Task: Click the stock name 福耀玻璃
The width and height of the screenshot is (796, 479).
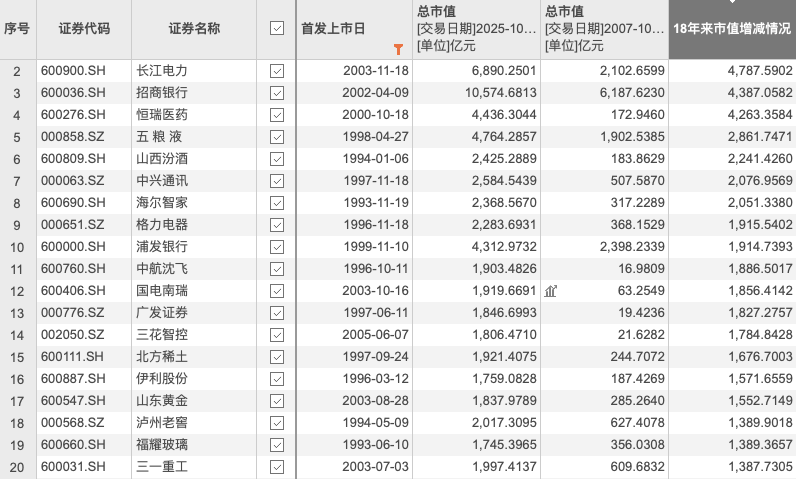Action: pyautogui.click(x=162, y=444)
